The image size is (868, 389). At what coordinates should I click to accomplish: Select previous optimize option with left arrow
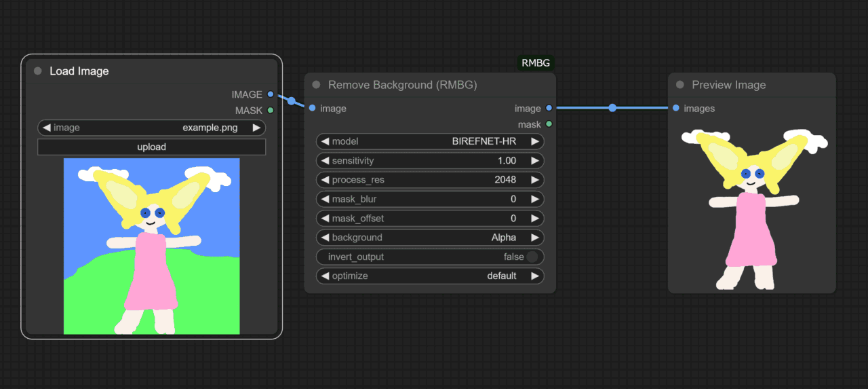[x=325, y=276]
